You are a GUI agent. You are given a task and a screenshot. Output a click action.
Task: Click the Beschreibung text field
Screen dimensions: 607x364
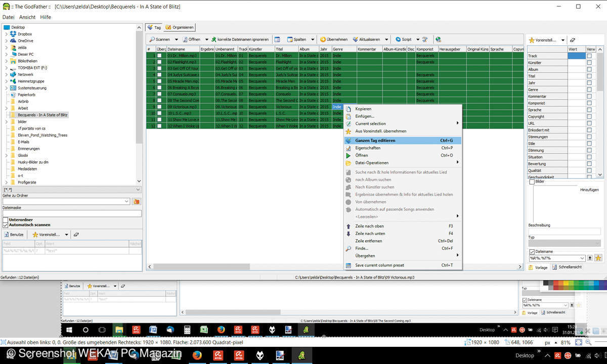(565, 231)
